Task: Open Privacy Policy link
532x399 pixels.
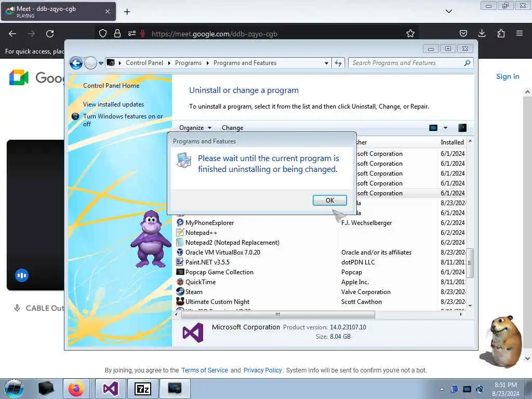Action: [x=262, y=370]
